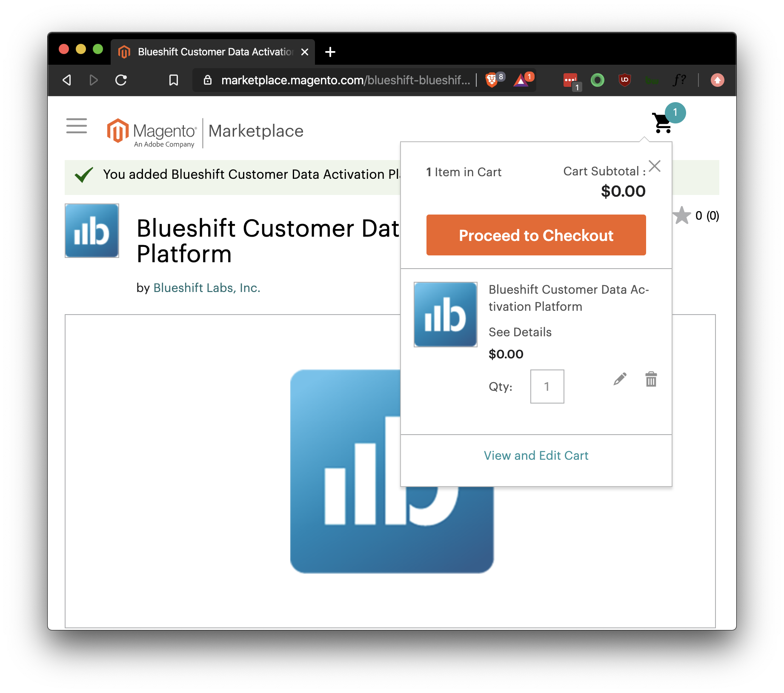This screenshot has width=784, height=693.
Task: Select the Blueshift Customer Data Activation tab
Action: point(213,52)
